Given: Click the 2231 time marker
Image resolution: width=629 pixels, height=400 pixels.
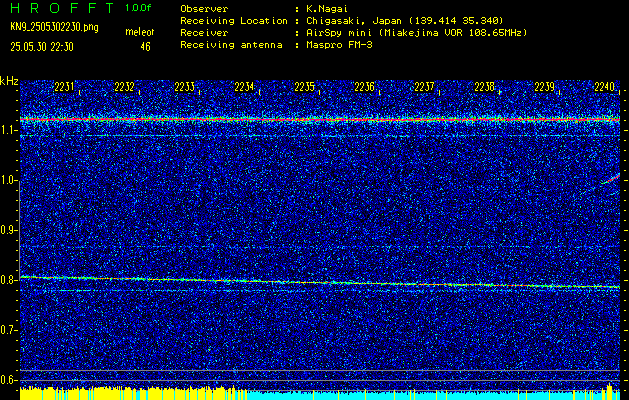Looking at the screenshot, I should (65, 87).
